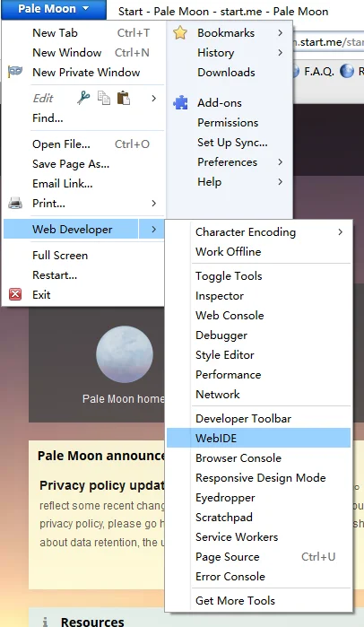Select New Window menu item
The height and width of the screenshot is (627, 364).
point(84,52)
